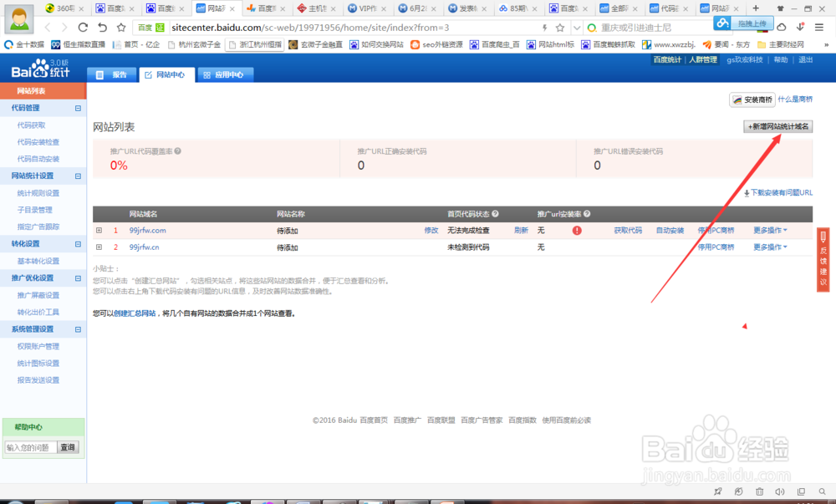Click 修改 in the 99jrfw.com row
Screen dimensions: 836x504
click(431, 230)
